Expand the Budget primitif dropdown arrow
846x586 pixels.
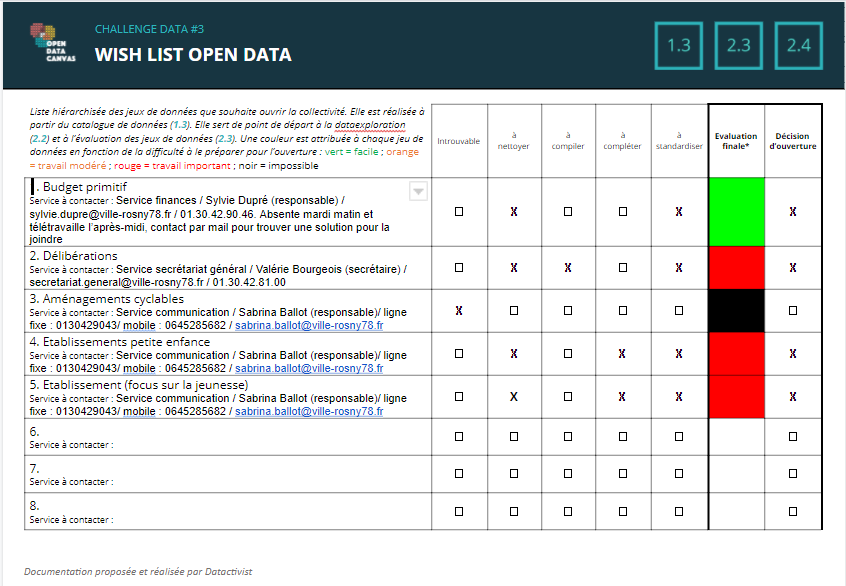coord(419,191)
